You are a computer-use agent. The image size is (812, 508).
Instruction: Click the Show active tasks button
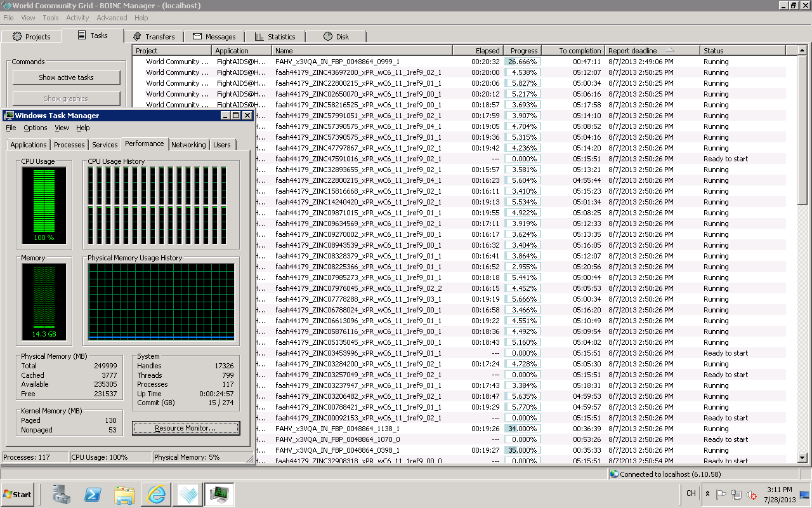[x=66, y=77]
